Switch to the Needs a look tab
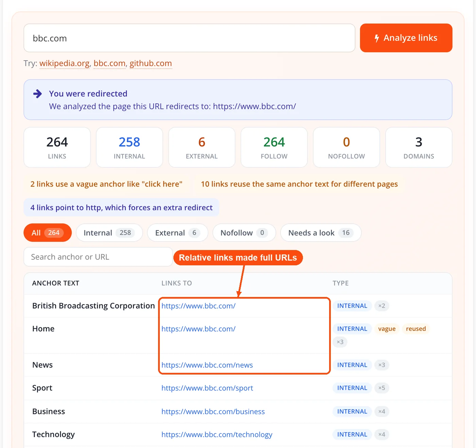 coord(321,233)
